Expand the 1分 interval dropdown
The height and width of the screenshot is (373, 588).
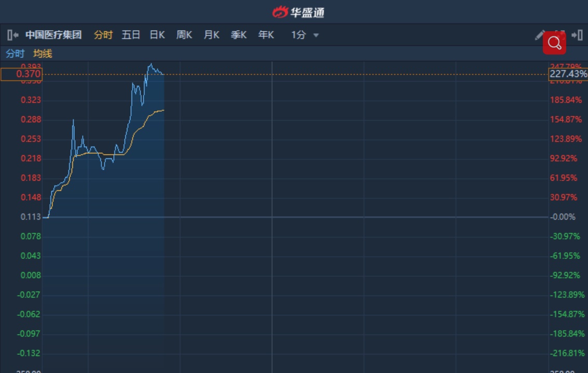click(x=299, y=35)
